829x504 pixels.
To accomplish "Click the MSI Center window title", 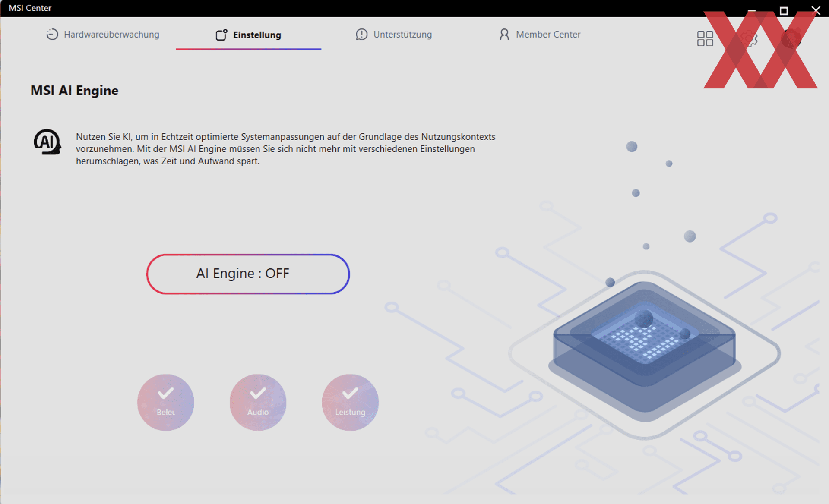I will point(30,8).
